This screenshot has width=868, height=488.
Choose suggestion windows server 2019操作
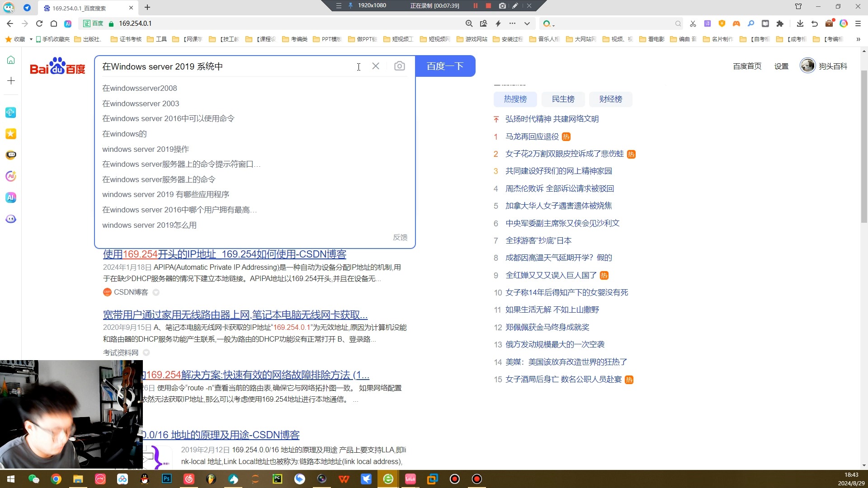[x=146, y=149]
